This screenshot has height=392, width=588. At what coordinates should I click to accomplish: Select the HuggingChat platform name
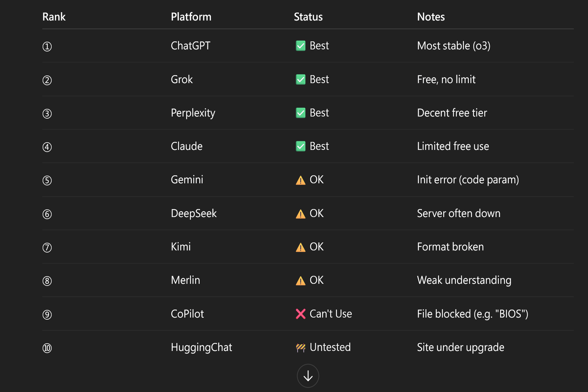tap(201, 347)
